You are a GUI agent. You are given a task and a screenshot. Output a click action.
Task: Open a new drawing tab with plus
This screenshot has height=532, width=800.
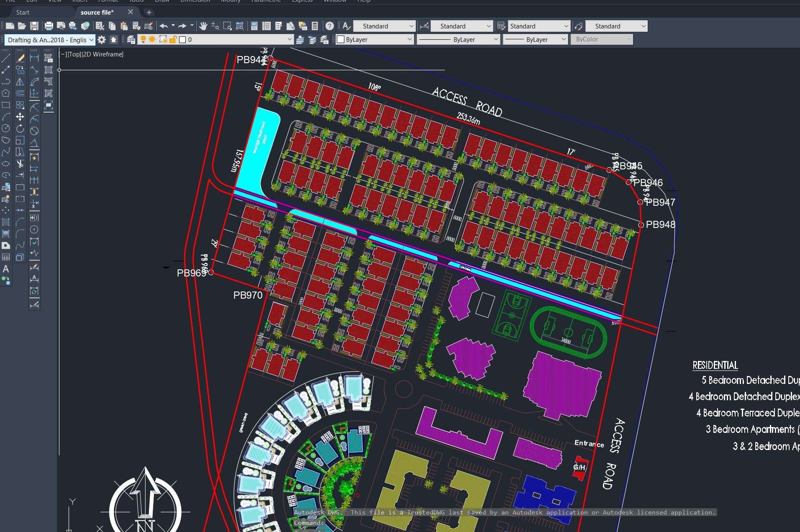pyautogui.click(x=149, y=13)
